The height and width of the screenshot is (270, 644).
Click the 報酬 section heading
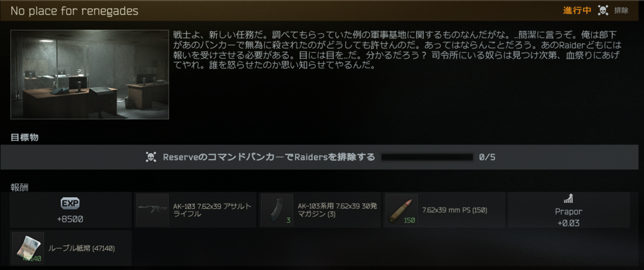tap(19, 187)
